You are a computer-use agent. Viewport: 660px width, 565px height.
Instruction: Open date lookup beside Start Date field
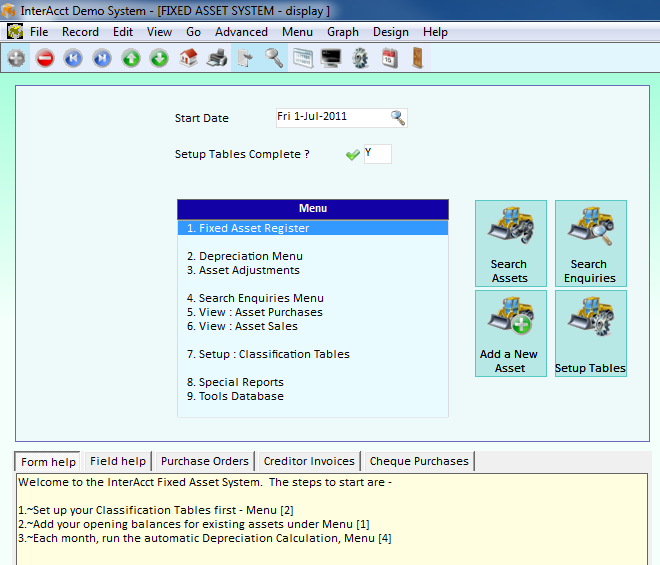(x=398, y=117)
